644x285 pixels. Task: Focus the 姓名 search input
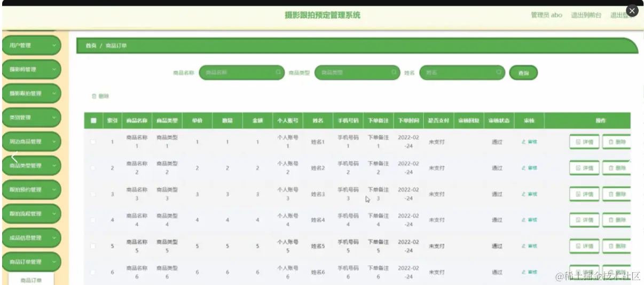point(462,72)
